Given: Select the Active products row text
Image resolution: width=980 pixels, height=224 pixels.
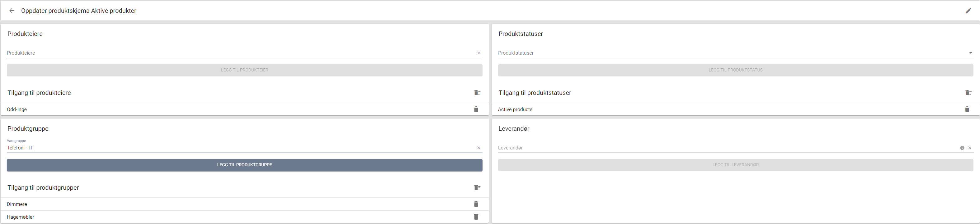Looking at the screenshot, I should pyautogui.click(x=515, y=110).
